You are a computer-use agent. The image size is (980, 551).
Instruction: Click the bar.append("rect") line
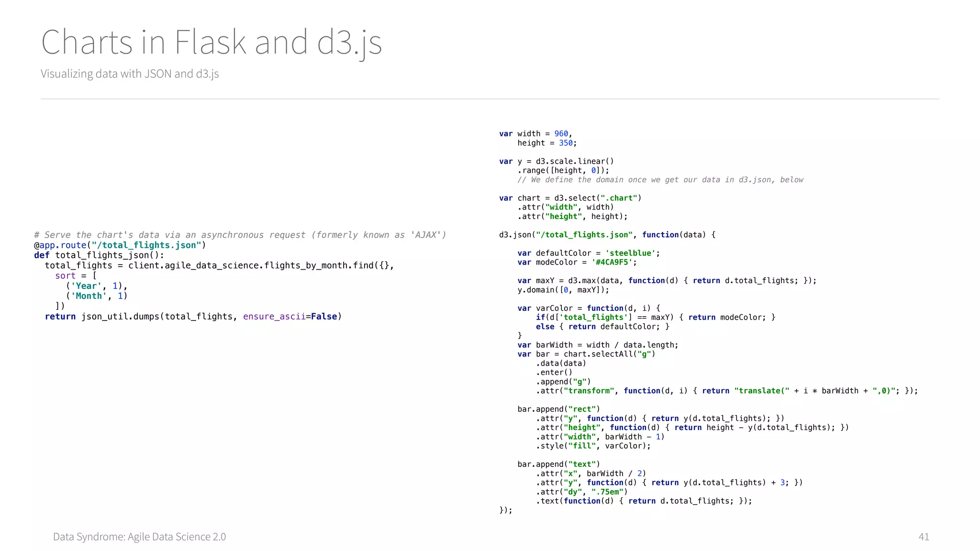click(x=558, y=409)
